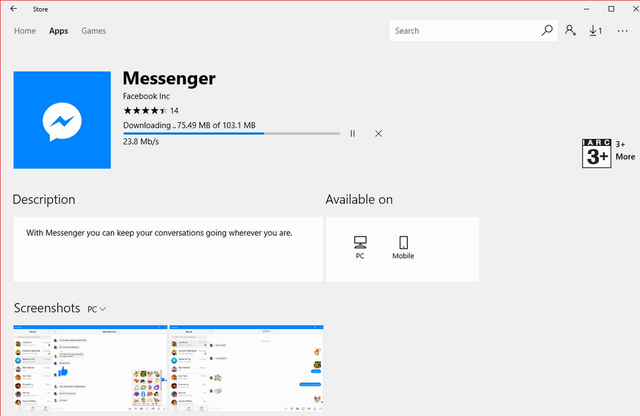This screenshot has height=416, width=640.
Task: Open the three-dot more menu
Action: [x=622, y=31]
